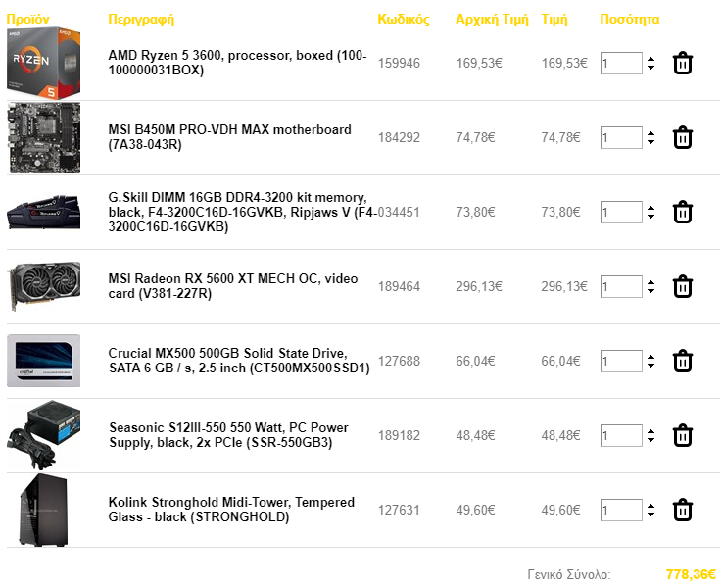The image size is (722, 588).
Task: Increase quantity of MSI Radeon RX 5600 XT
Action: point(650,282)
